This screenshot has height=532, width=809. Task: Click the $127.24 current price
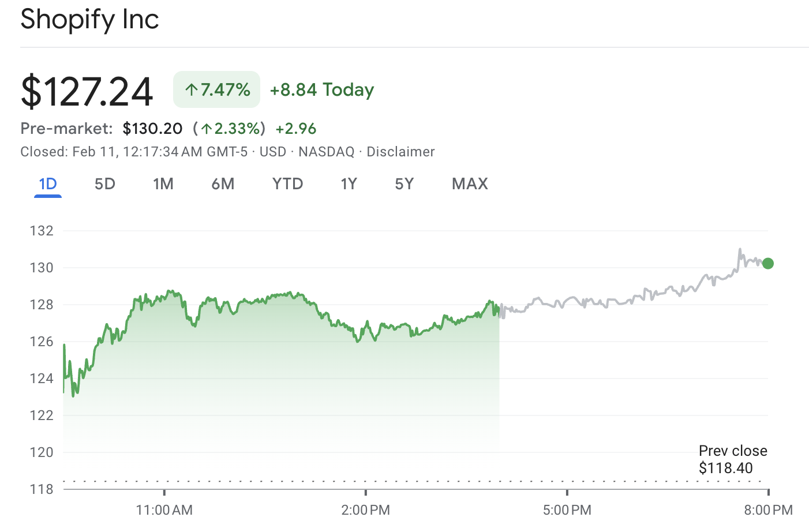pyautogui.click(x=87, y=89)
